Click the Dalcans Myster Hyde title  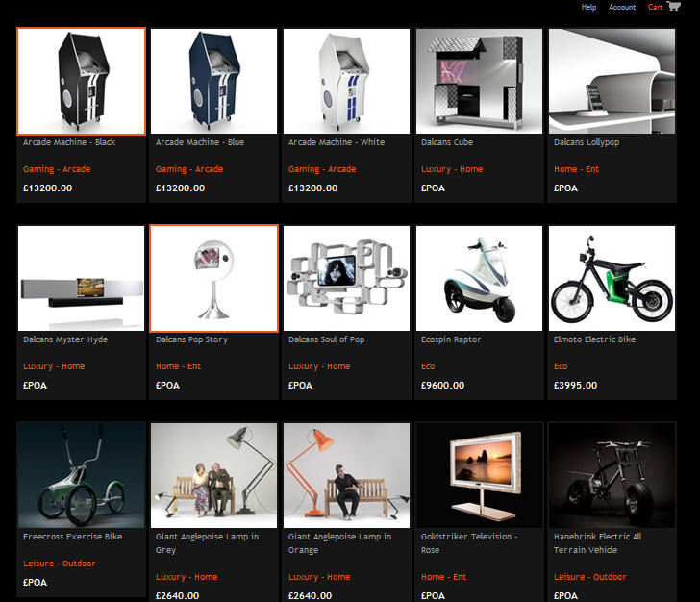pos(65,339)
